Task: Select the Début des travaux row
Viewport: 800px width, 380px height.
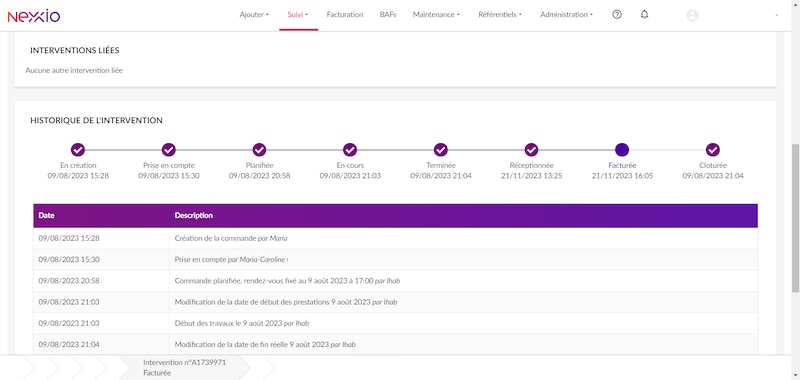Action: [x=395, y=323]
